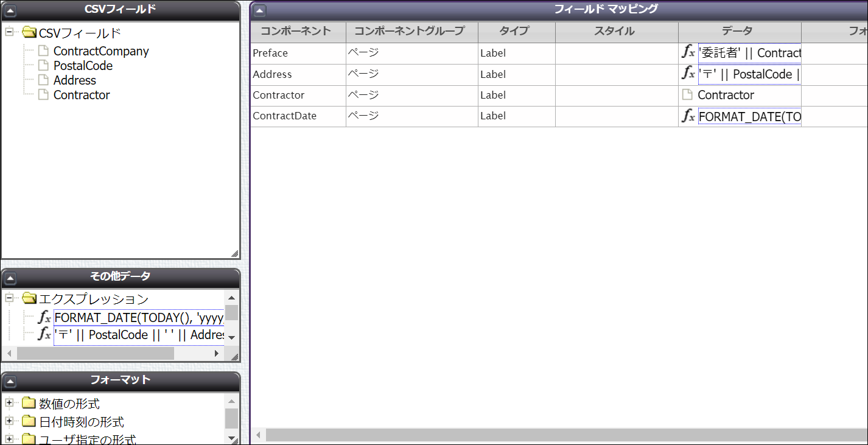This screenshot has height=445, width=868.
Task: Click the 日付時刻の形式 folder icon
Action: 29,421
